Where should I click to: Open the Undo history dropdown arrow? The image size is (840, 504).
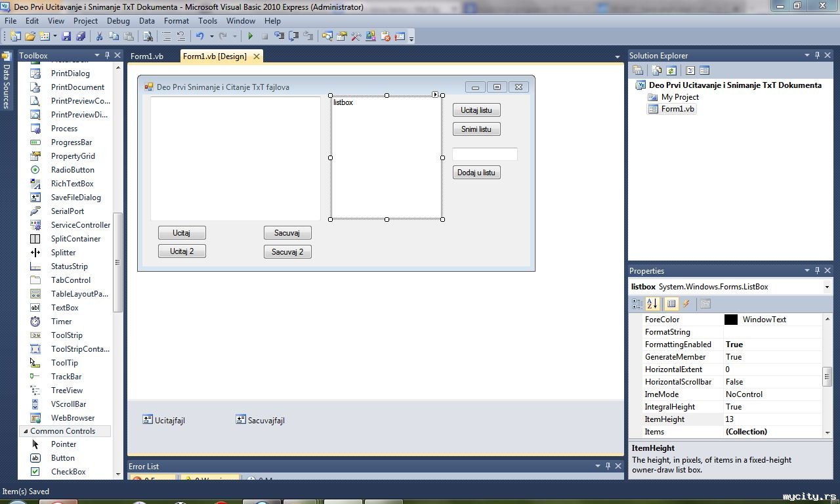coord(211,37)
